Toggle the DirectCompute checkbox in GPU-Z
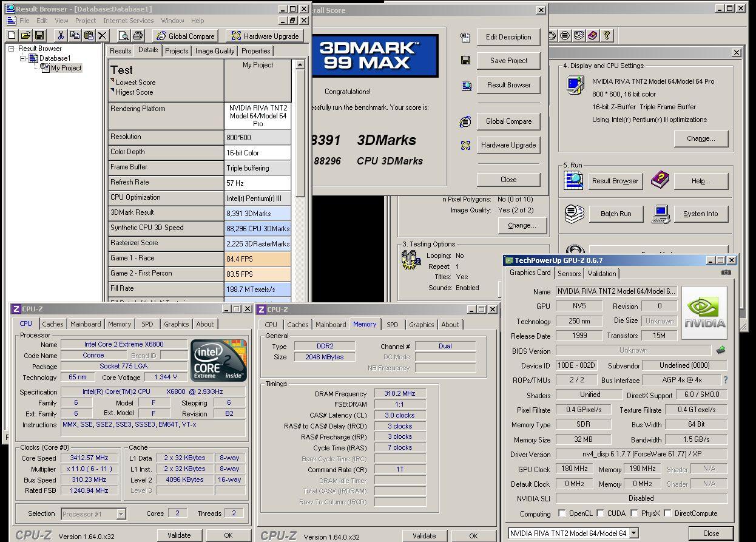756x542 pixels. [x=667, y=513]
